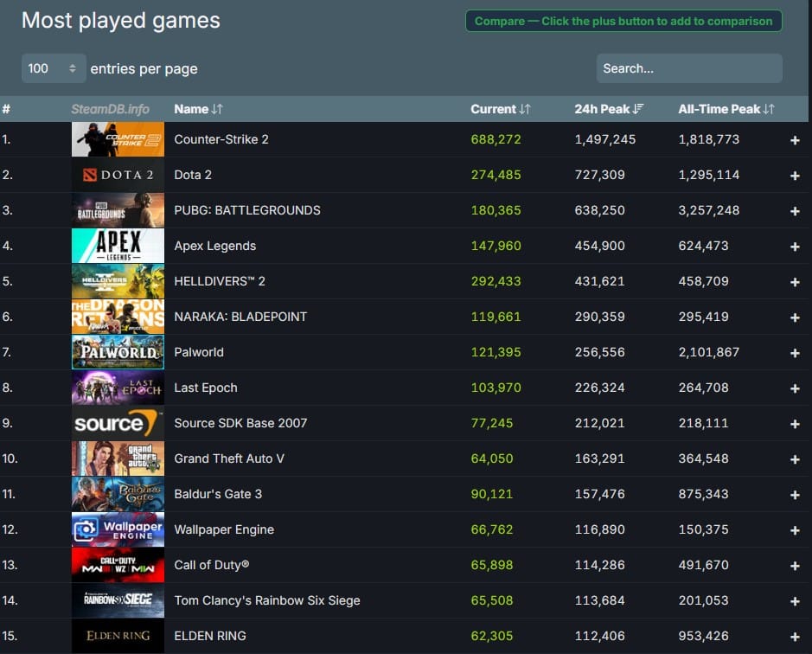Click plus icon for NARAKA: BLADEPOINT row
The width and height of the screenshot is (812, 654).
(x=795, y=317)
